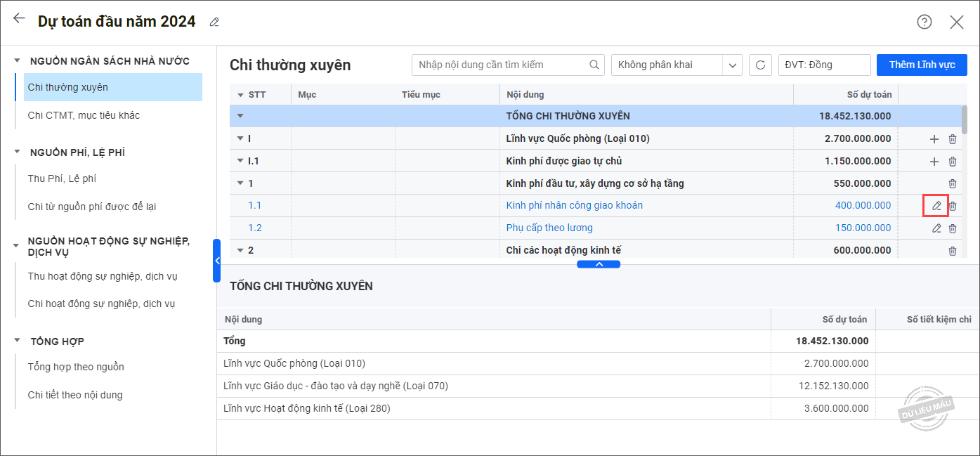Toggle the bottom summary panel chevron
Screen dimensions: 980x456
[x=599, y=264]
